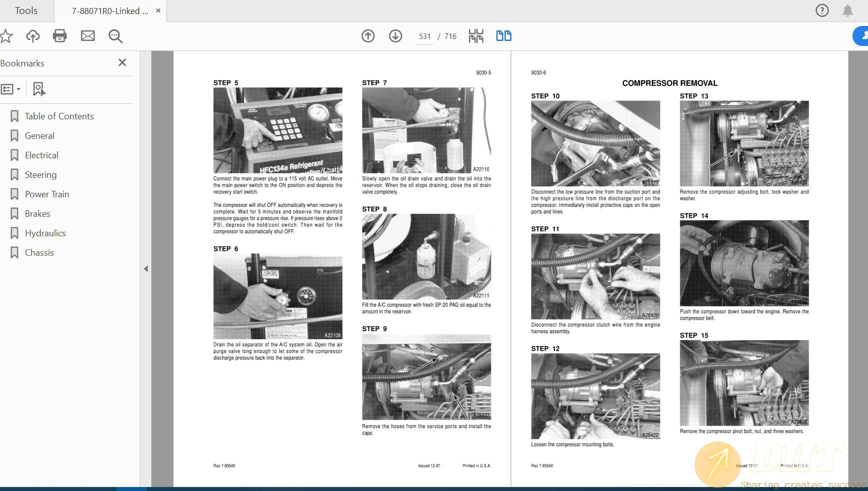This screenshot has width=868, height=491.
Task: Close the Bookmarks panel
Action: (x=122, y=62)
